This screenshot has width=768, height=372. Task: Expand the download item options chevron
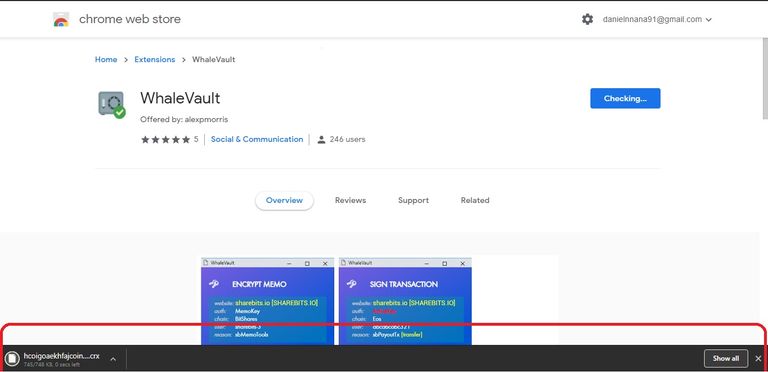tap(113, 359)
